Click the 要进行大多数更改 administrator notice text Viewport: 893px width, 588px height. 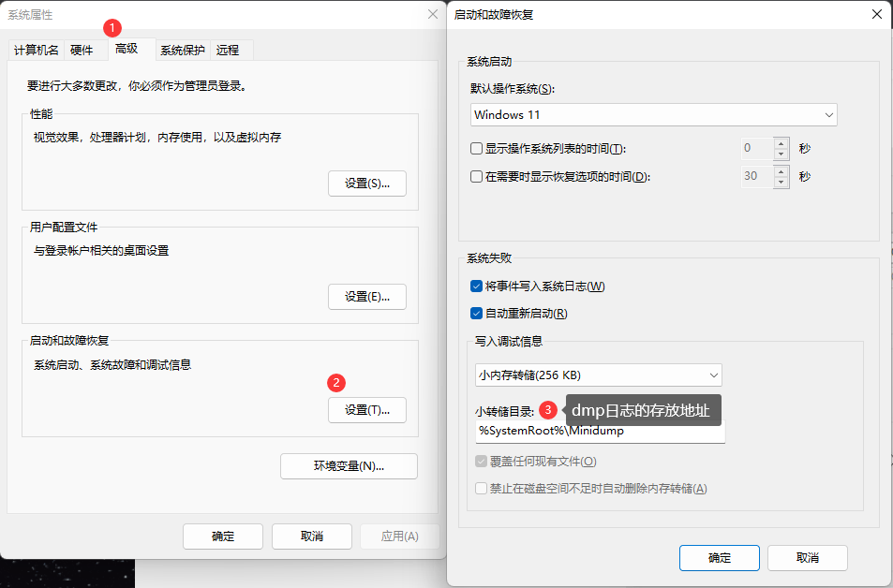click(137, 86)
